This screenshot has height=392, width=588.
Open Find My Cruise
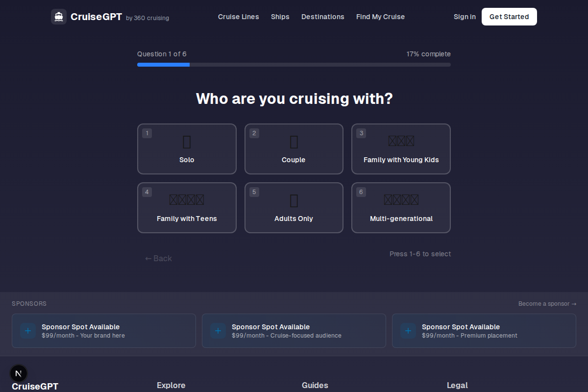[x=380, y=17]
